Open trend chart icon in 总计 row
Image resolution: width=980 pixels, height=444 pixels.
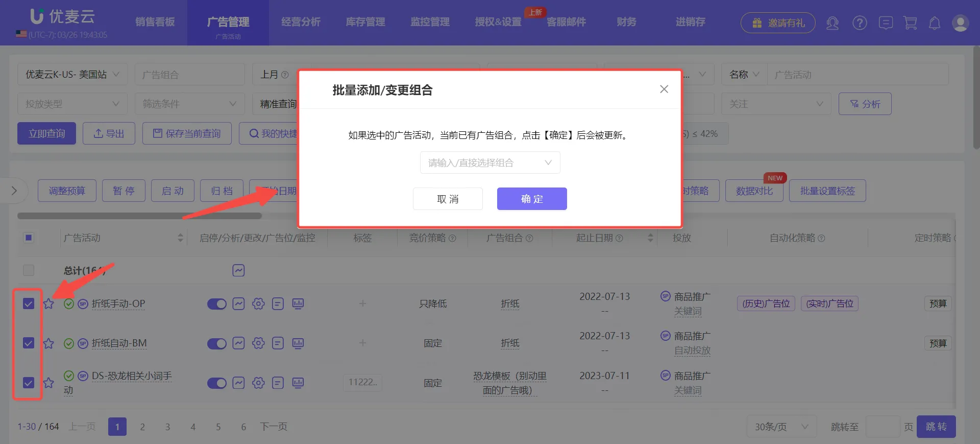(x=238, y=270)
